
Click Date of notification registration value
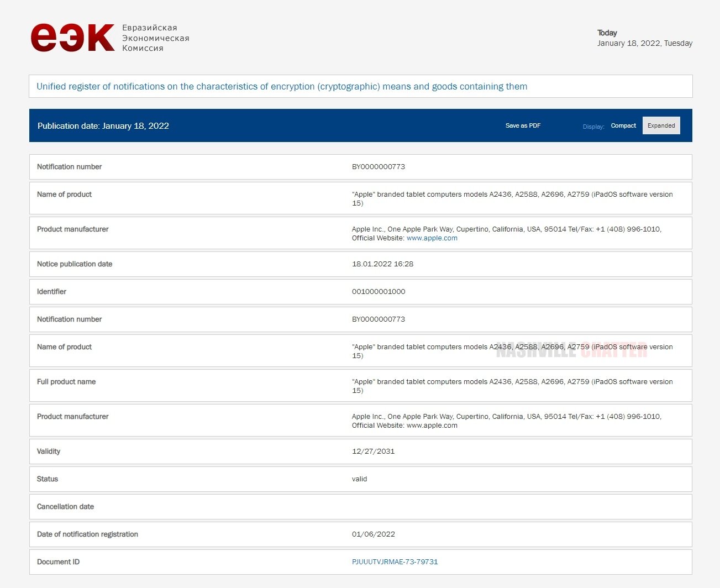pos(374,534)
